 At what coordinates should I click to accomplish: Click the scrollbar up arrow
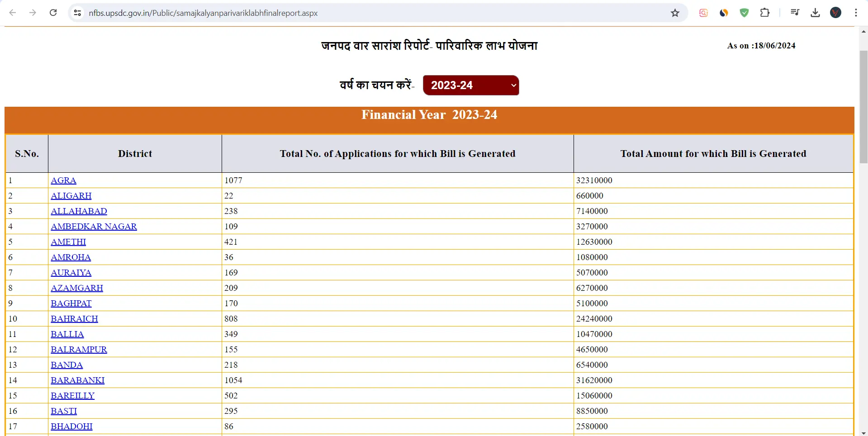(x=863, y=31)
